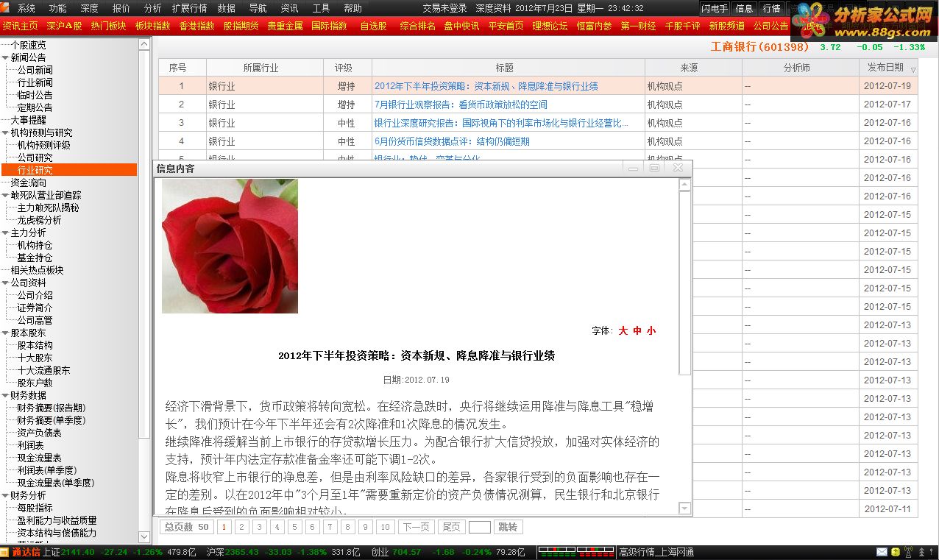This screenshot has height=560, width=939.
Task: Click the market breadth indicator grid in status bar
Action: (x=576, y=552)
